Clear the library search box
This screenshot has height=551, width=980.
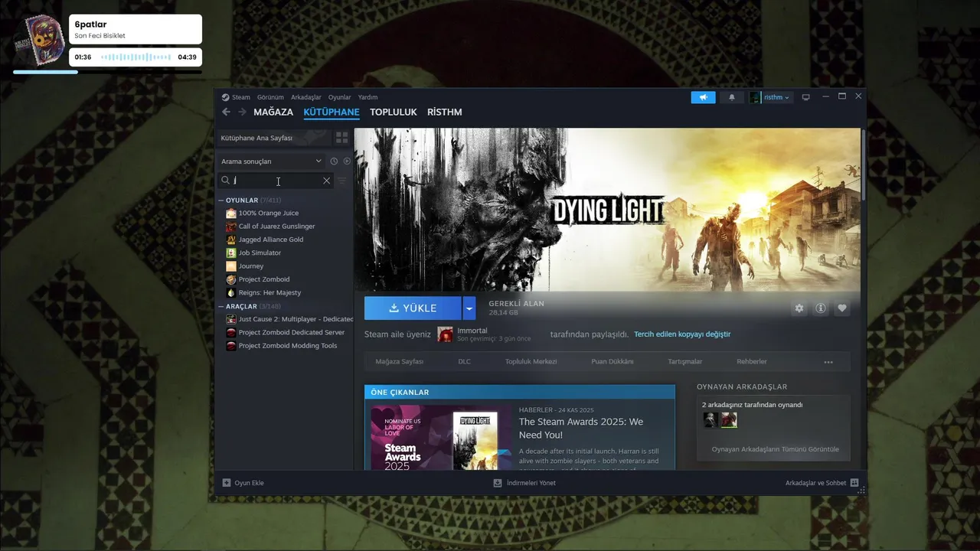(326, 181)
